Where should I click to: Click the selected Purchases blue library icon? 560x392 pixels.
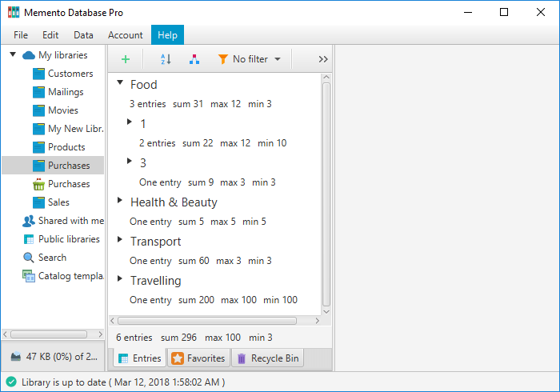pyautogui.click(x=38, y=166)
